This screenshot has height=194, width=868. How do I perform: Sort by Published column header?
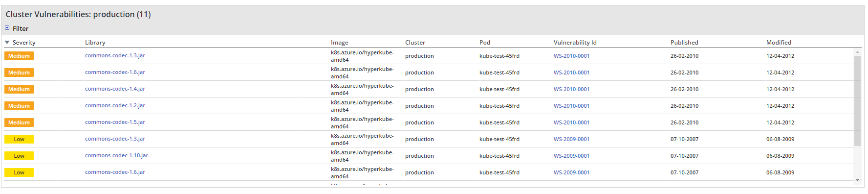click(x=684, y=43)
